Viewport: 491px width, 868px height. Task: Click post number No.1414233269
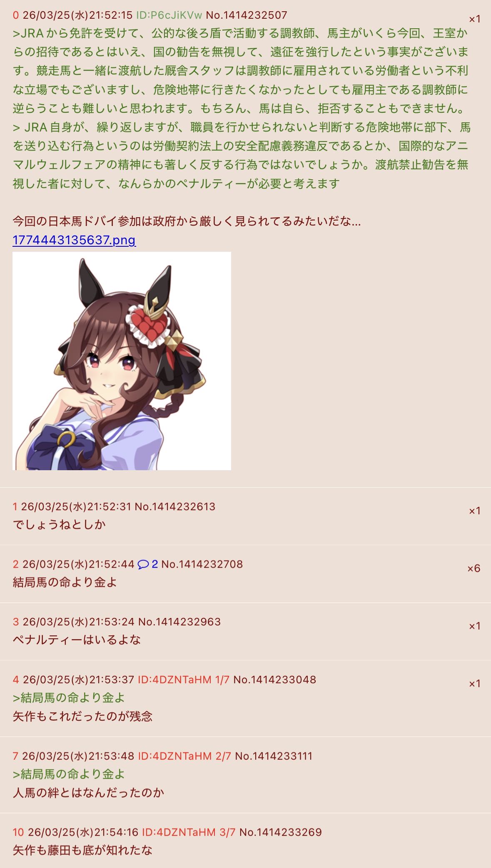click(281, 832)
